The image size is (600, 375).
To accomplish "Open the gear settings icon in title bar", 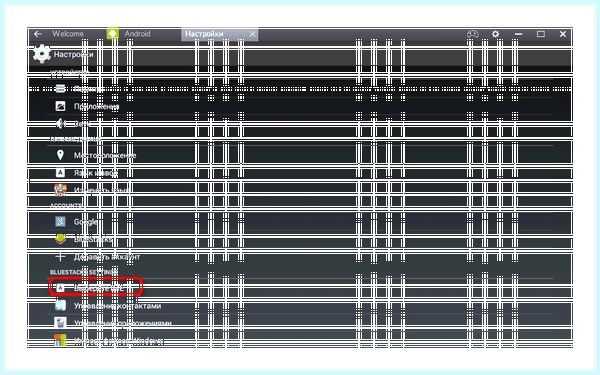I will click(x=496, y=34).
